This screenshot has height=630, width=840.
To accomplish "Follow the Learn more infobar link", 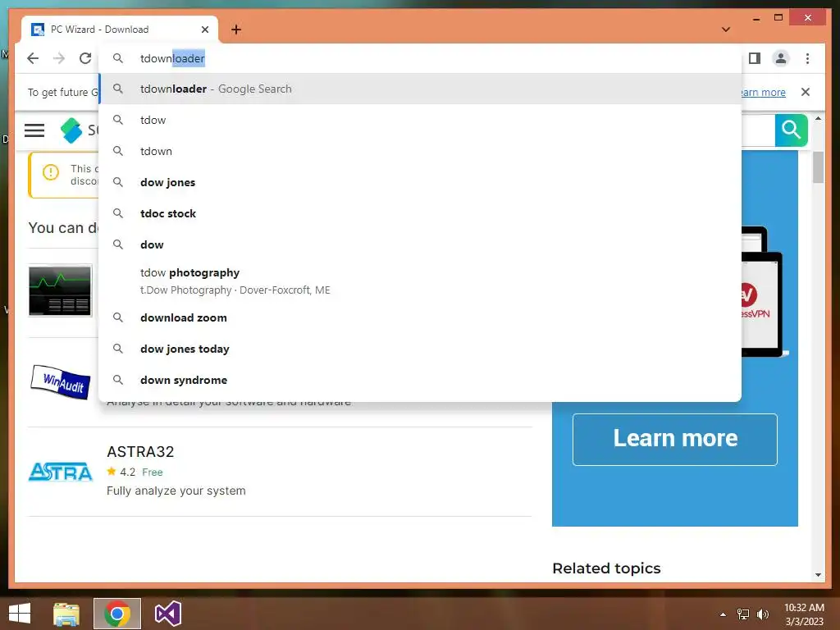I will coord(763,92).
